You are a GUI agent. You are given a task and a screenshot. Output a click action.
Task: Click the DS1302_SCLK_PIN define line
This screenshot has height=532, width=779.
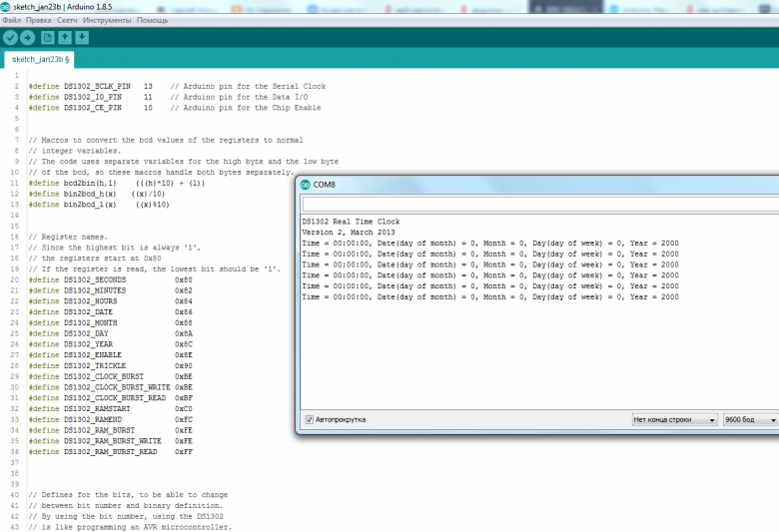coord(177,87)
